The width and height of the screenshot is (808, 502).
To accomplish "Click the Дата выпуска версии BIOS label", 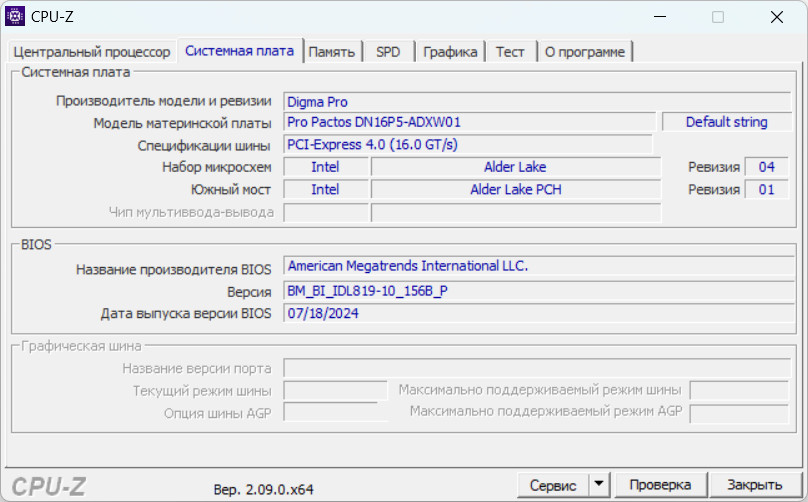I will click(186, 313).
